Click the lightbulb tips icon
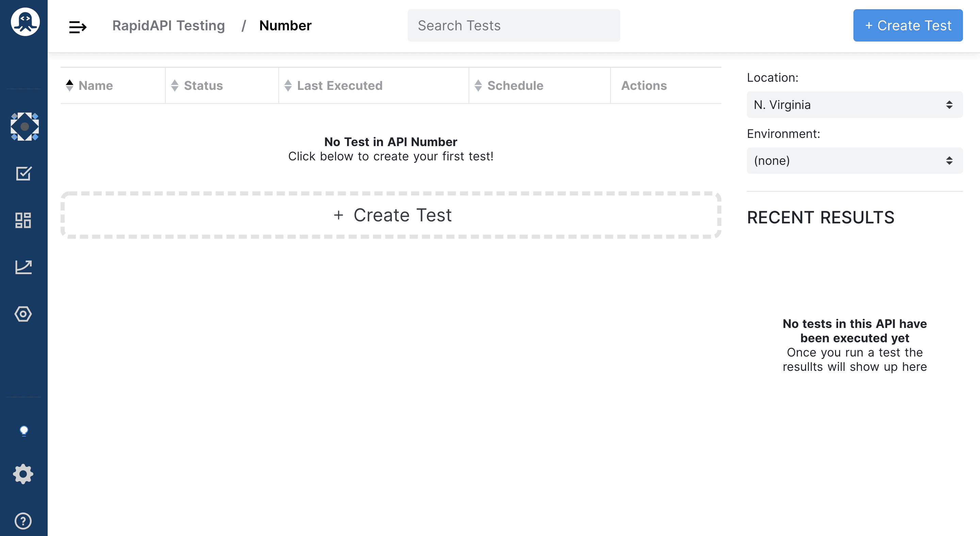 pyautogui.click(x=23, y=431)
